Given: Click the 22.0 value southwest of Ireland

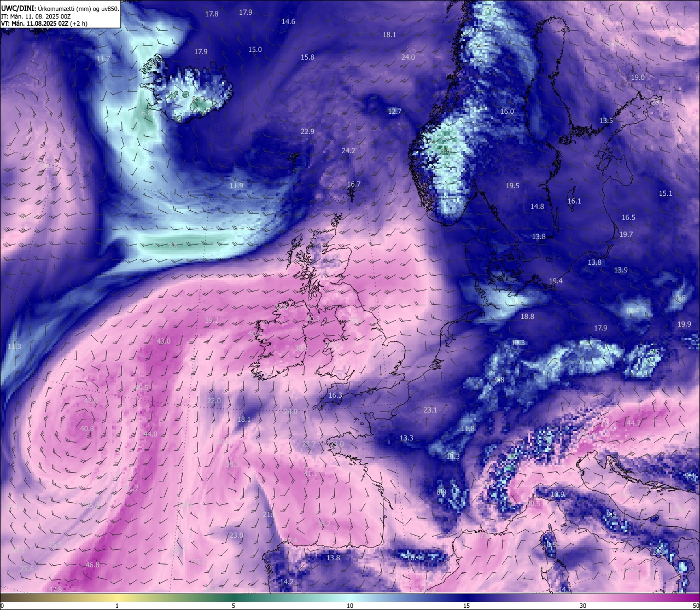Looking at the screenshot, I should point(214,401).
